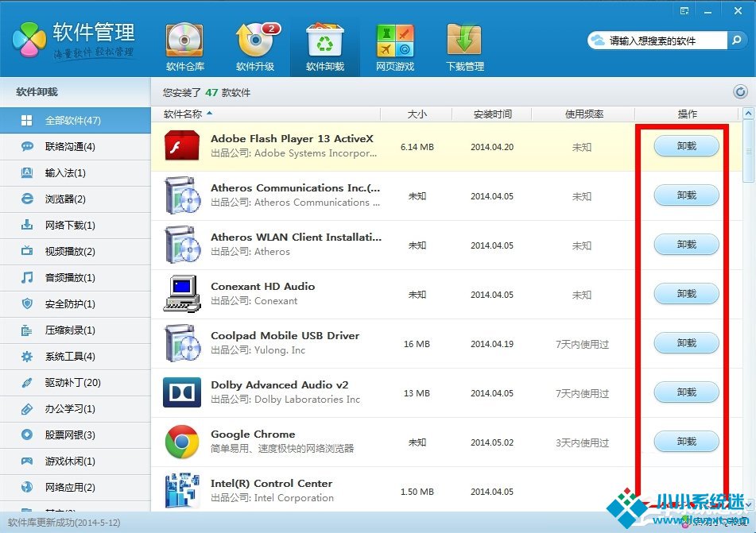This screenshot has height=533, width=756.
Task: Select the 软件卸载 recycle bin tab
Action: coord(325,47)
